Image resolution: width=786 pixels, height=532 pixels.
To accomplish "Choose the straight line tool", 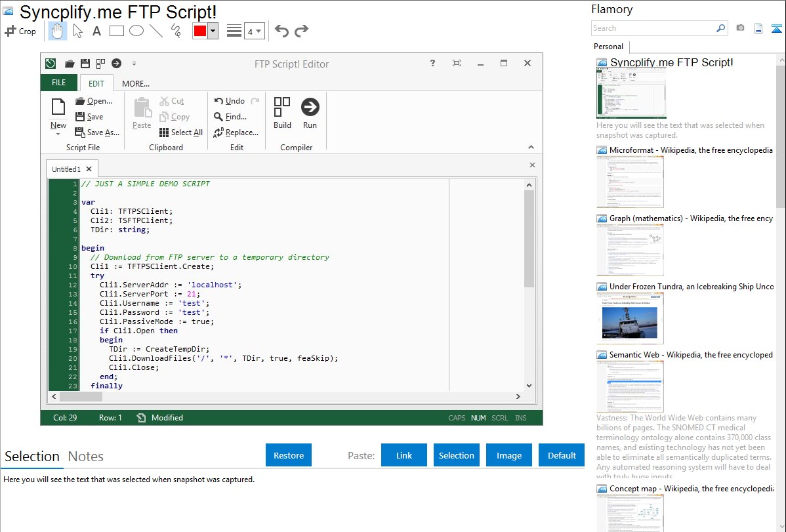I will click(156, 31).
